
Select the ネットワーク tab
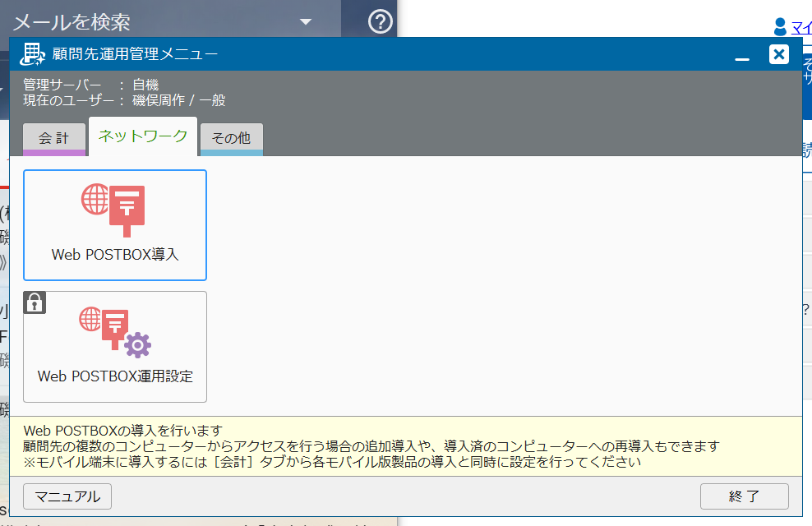tap(143, 136)
